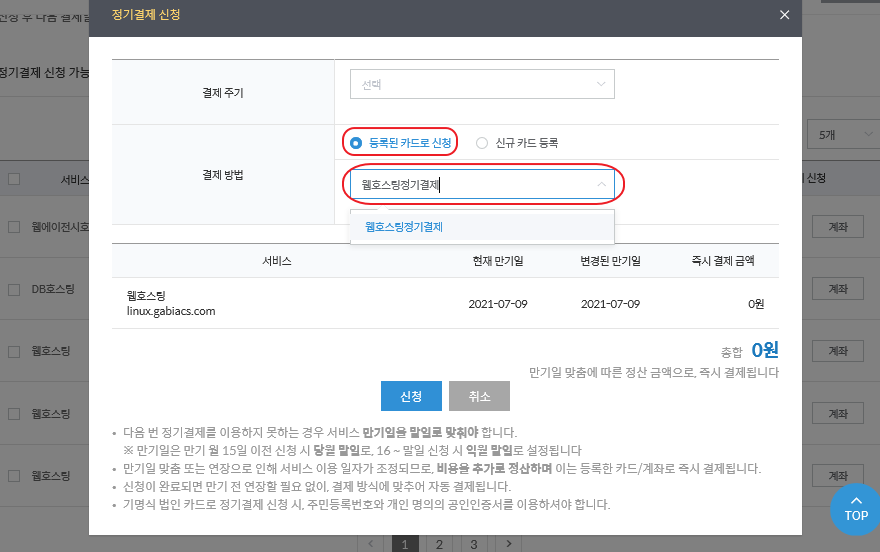Go to page 3 in pagination
This screenshot has width=880, height=552.
(x=474, y=544)
